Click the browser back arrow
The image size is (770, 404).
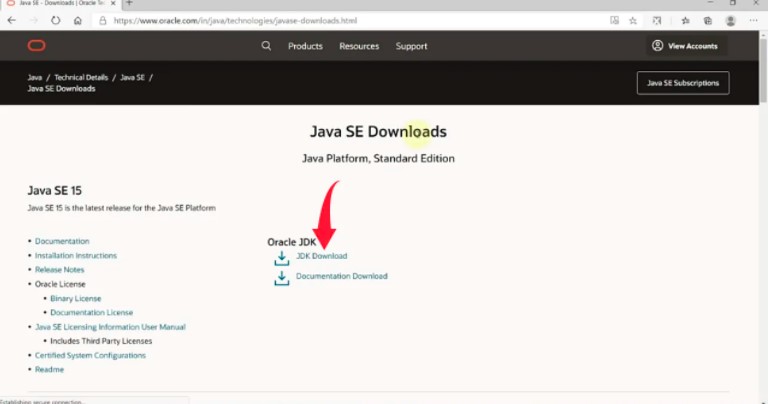pyautogui.click(x=9, y=20)
